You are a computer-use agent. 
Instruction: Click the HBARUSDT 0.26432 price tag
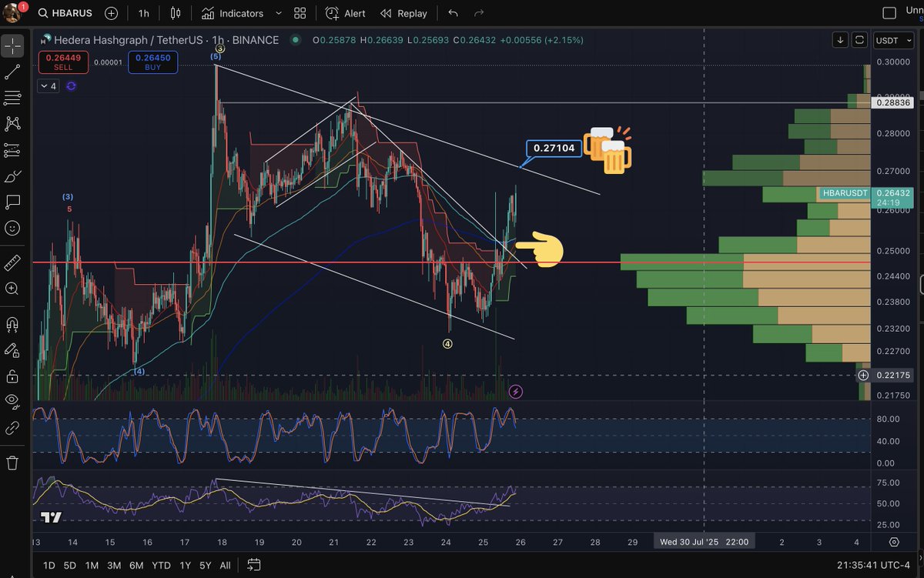[x=865, y=198]
